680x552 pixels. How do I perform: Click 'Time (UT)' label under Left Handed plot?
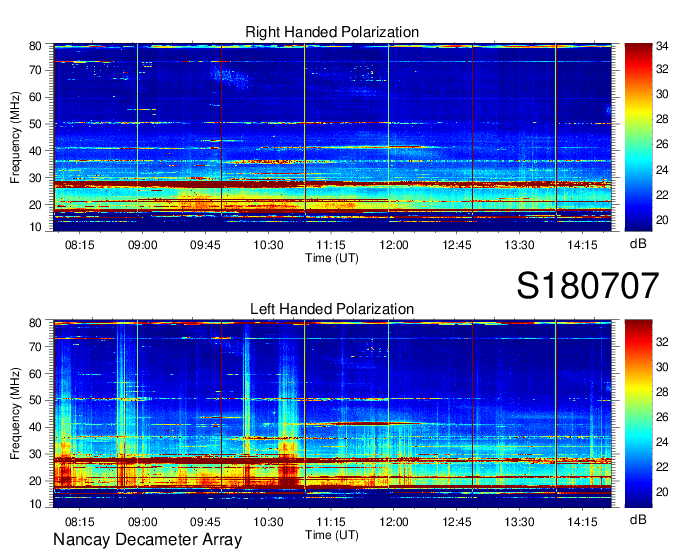click(332, 535)
